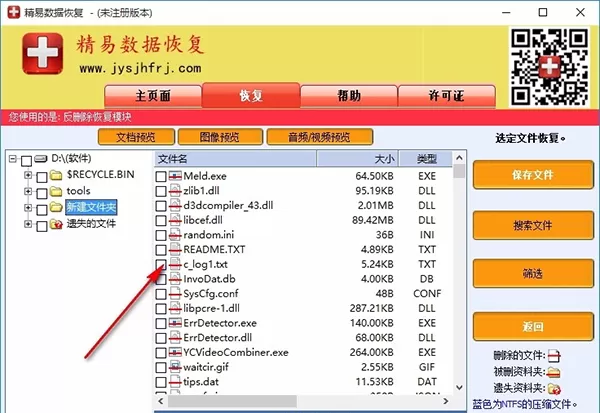Tick the 遗失的文件 checkbox
This screenshot has width=600, height=413.
42,226
